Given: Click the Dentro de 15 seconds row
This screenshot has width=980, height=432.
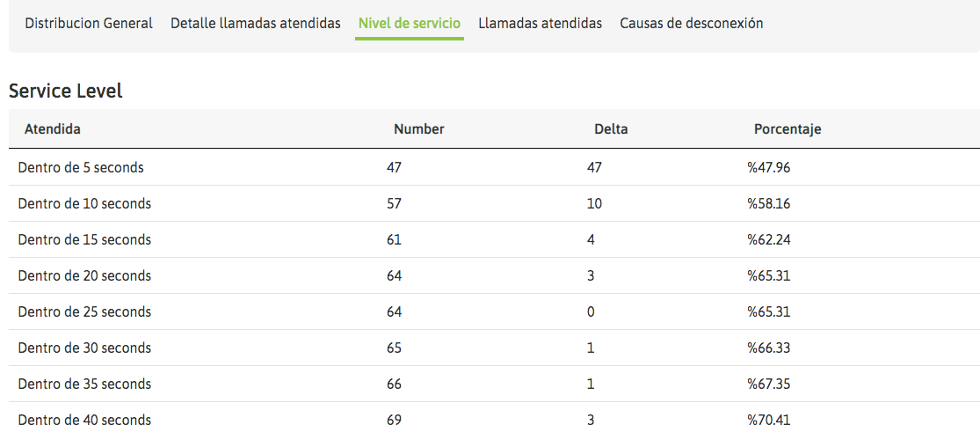Looking at the screenshot, I should 84,239.
